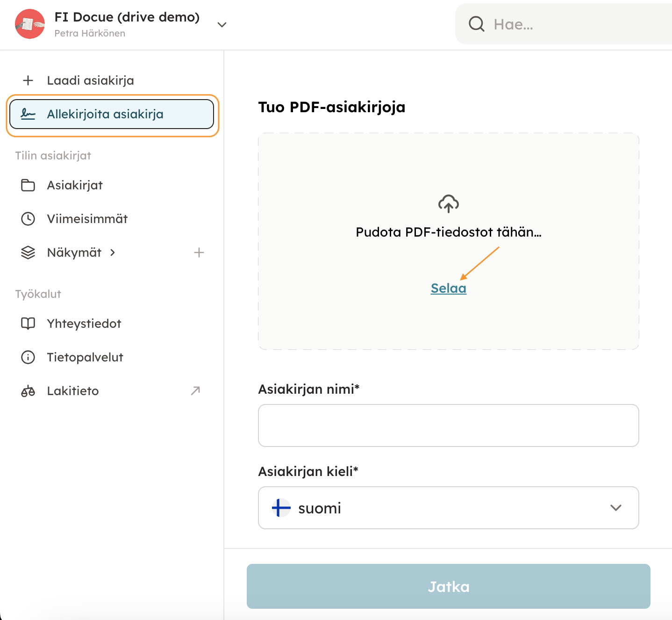Click the scales icon next to Lakitieto

tap(28, 391)
